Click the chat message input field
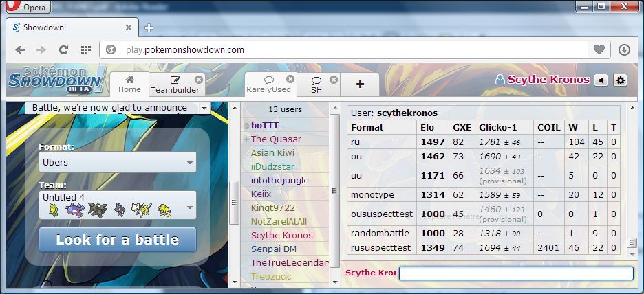Viewport: 644px width, 294px height. (516, 273)
